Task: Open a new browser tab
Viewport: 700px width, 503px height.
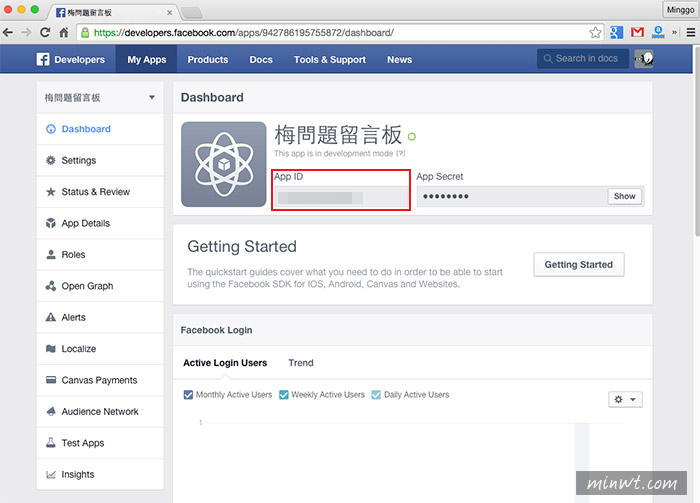Action: pos(192,12)
